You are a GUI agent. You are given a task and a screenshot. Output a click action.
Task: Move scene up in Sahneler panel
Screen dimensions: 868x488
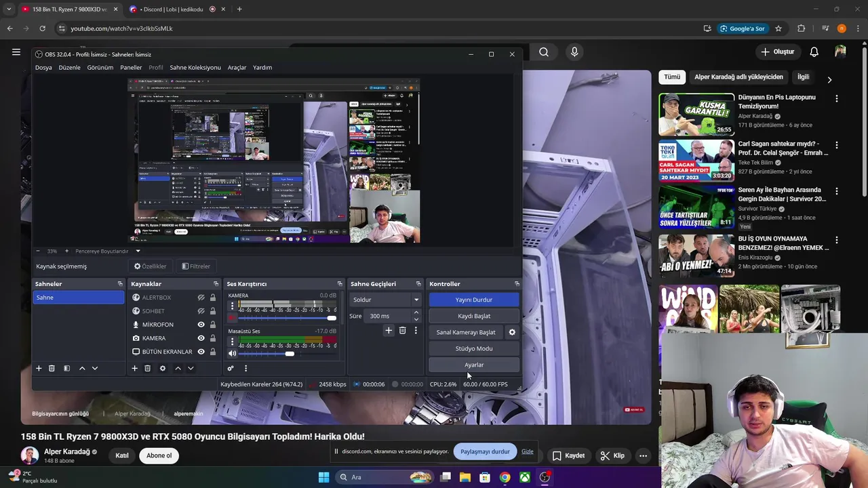coord(82,368)
